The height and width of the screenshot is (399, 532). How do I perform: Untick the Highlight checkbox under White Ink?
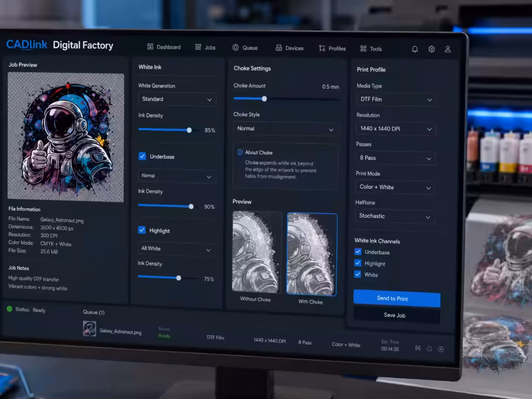click(x=142, y=230)
